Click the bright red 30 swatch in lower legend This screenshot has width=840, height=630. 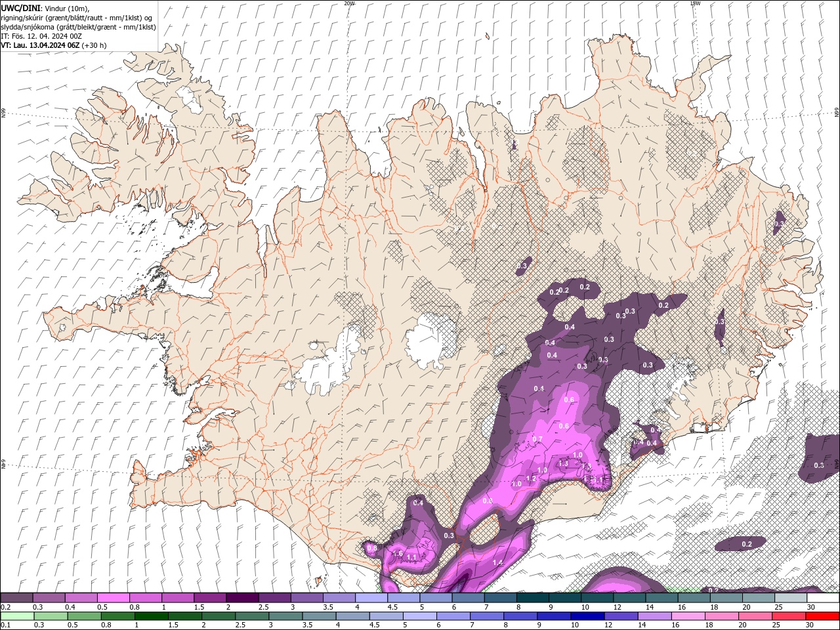(823, 616)
